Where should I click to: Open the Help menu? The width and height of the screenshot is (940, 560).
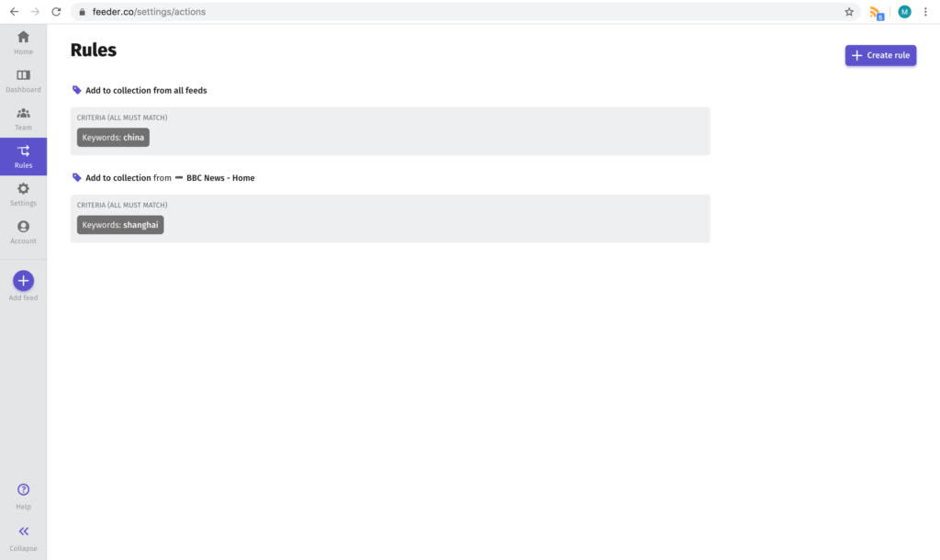click(23, 497)
